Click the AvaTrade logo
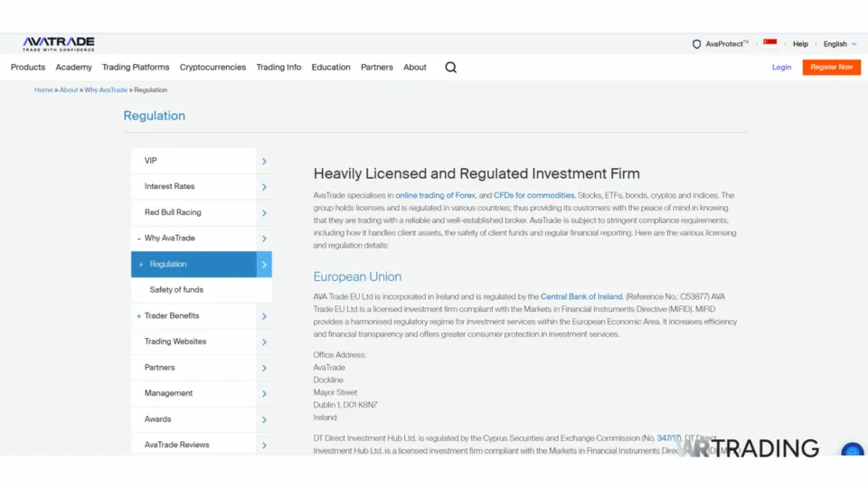The image size is (868, 488). coord(58,43)
